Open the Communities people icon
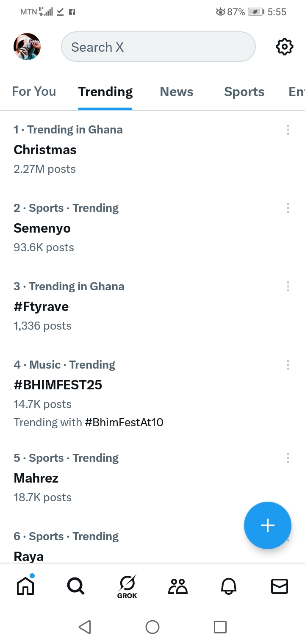 click(x=178, y=586)
